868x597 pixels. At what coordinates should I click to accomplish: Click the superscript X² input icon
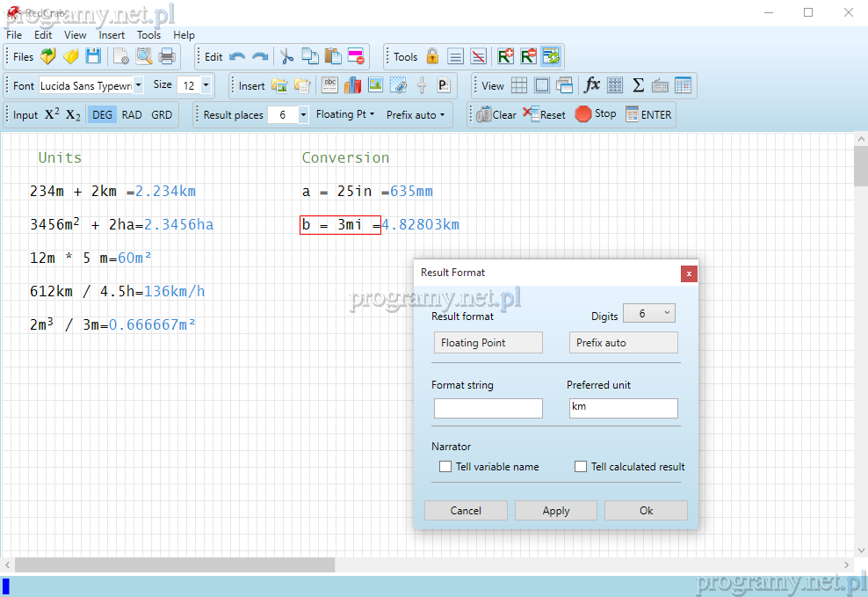(52, 114)
